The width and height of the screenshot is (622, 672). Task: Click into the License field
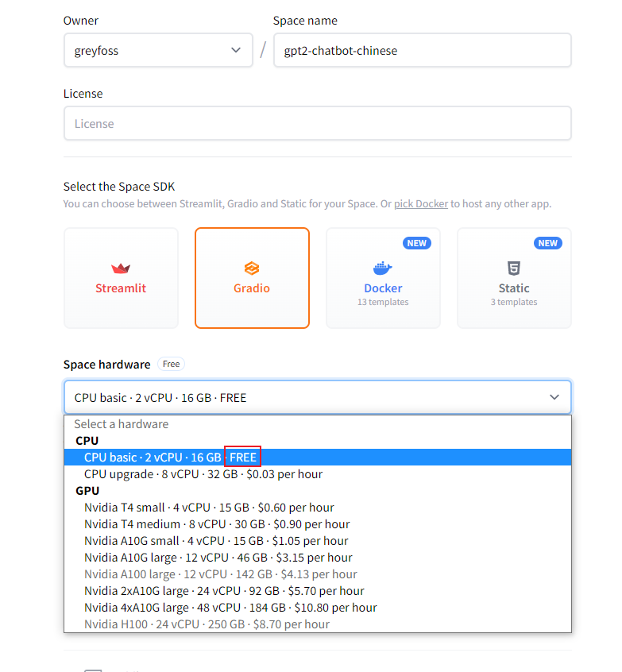coord(317,123)
